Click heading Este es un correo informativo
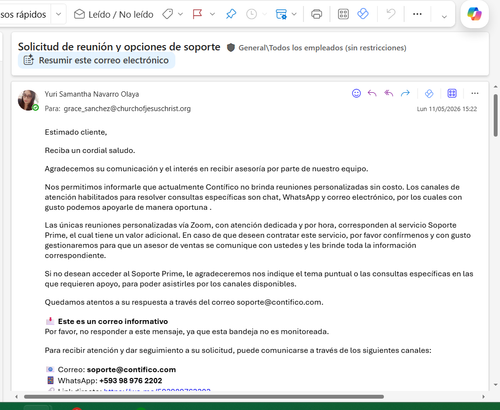The image size is (500, 410). click(x=113, y=321)
